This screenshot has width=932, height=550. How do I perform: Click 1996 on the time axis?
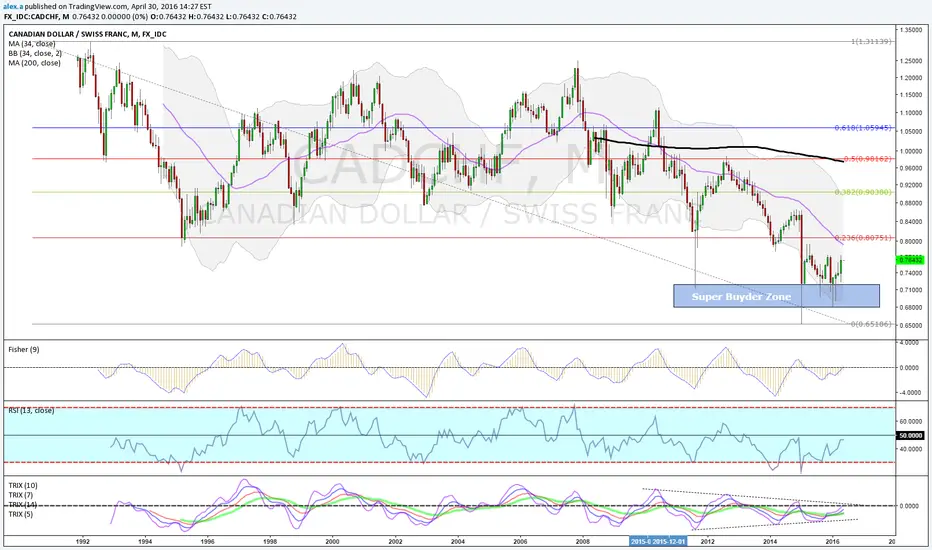[207, 541]
